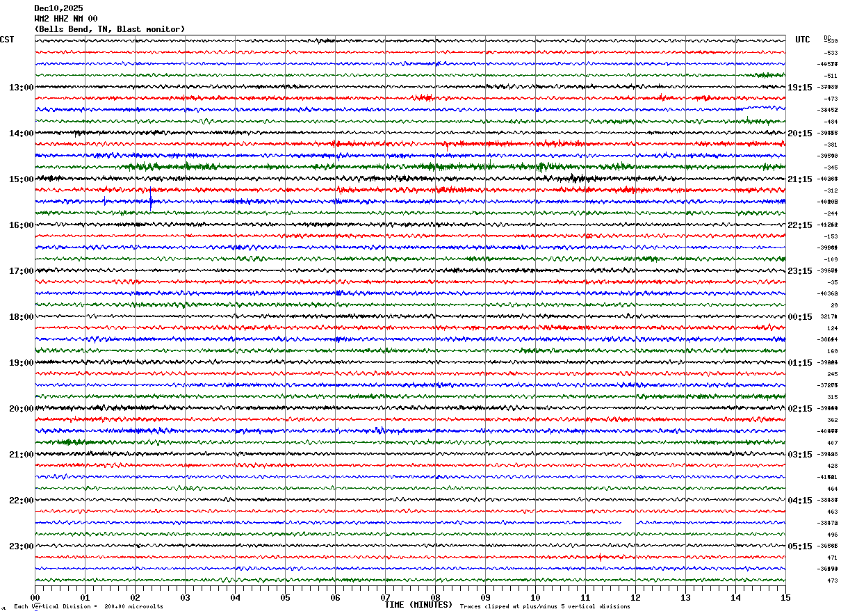Click minute tick 13 on the time axis
The image size is (841, 616).
685,597
